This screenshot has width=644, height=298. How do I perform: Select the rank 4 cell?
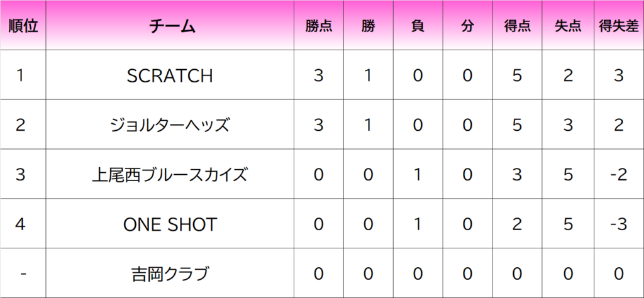point(23,224)
